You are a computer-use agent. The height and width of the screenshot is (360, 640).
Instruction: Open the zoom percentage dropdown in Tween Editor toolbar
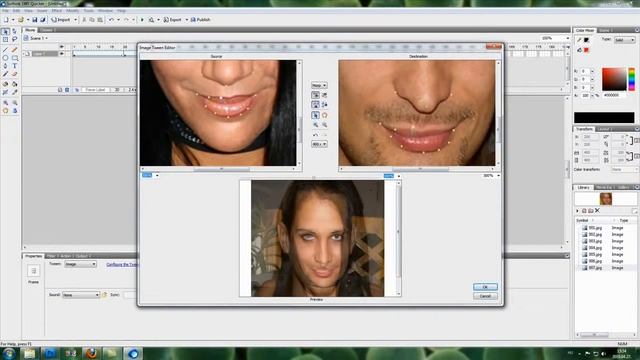pyautogui.click(x=319, y=144)
